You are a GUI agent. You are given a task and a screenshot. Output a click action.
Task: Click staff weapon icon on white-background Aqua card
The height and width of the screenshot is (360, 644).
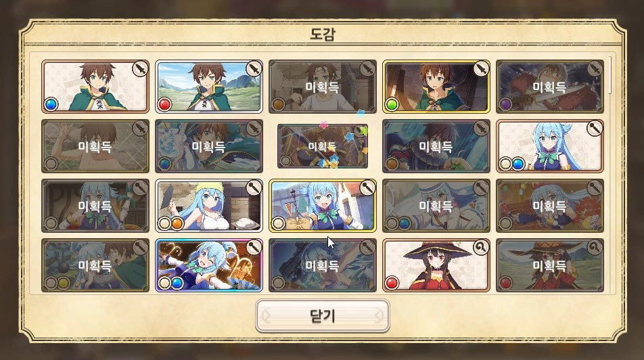pos(595,128)
